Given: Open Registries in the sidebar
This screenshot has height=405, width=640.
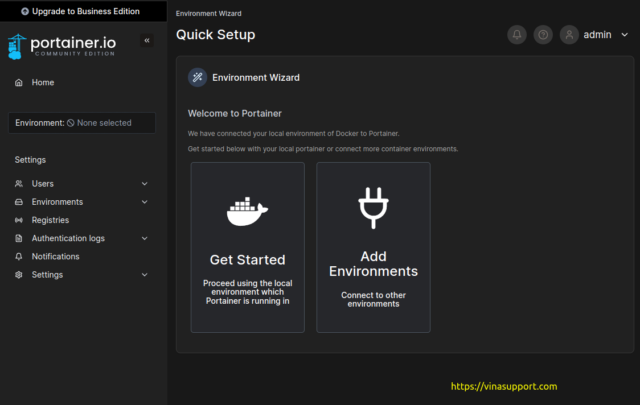Looking at the screenshot, I should [x=50, y=220].
